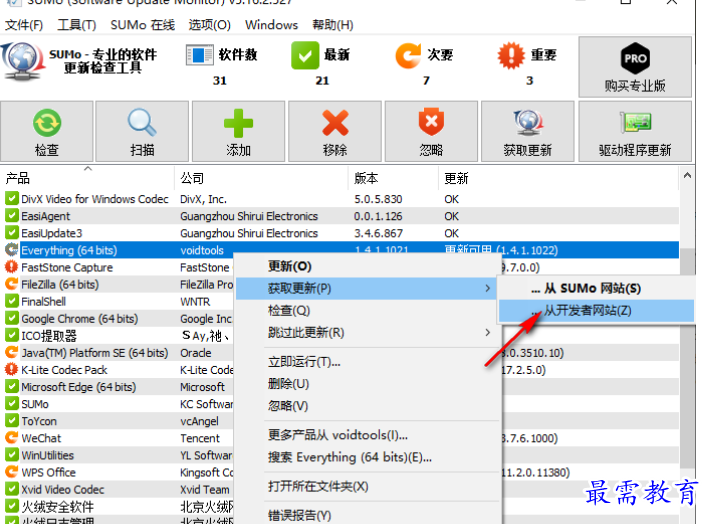Viewport: 707px width, 524px height.
Task: Click the green status icon of ICO提取器 row
Action: point(12,336)
